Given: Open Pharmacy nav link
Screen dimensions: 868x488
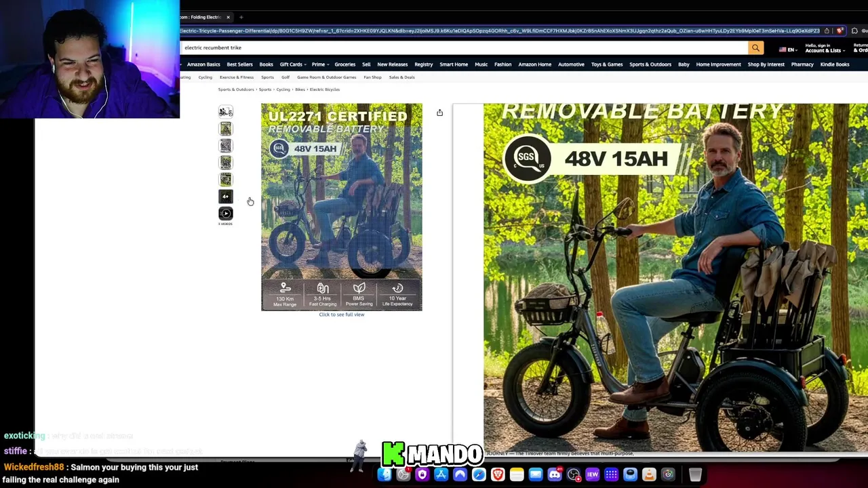Looking at the screenshot, I should (x=802, y=64).
